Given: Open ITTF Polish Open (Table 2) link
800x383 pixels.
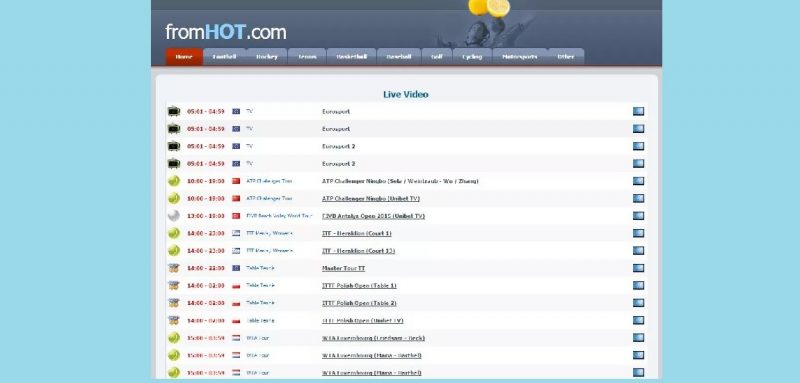Looking at the screenshot, I should coord(359,303).
